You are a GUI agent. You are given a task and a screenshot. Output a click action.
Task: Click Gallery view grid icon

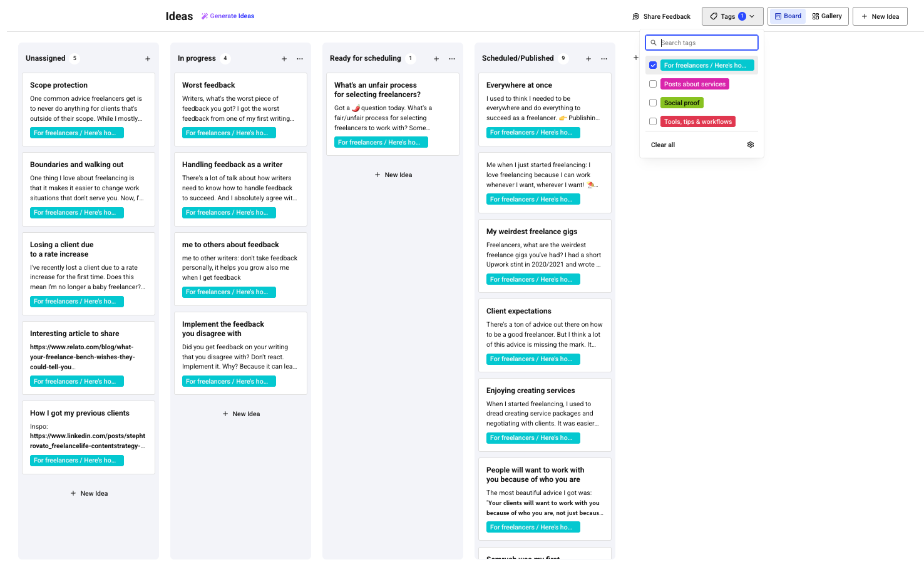pos(816,16)
